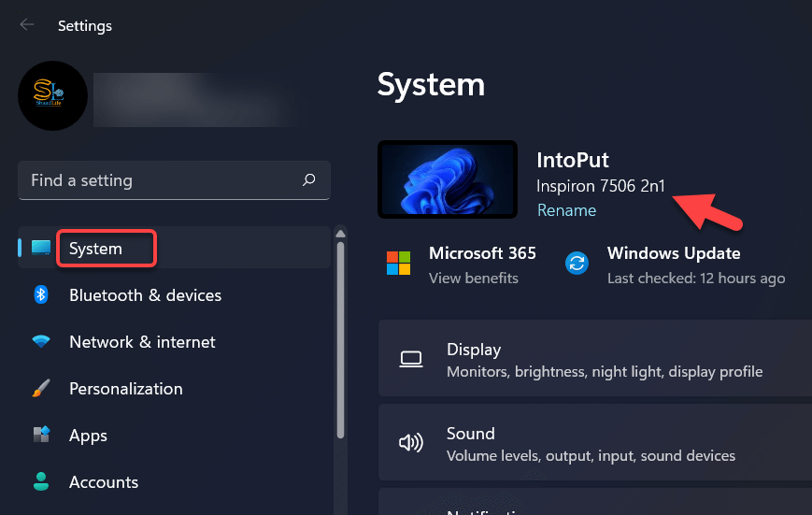The image size is (812, 515).
Task: Click the Wi-Fi network icon in sidebar
Action: click(x=41, y=341)
